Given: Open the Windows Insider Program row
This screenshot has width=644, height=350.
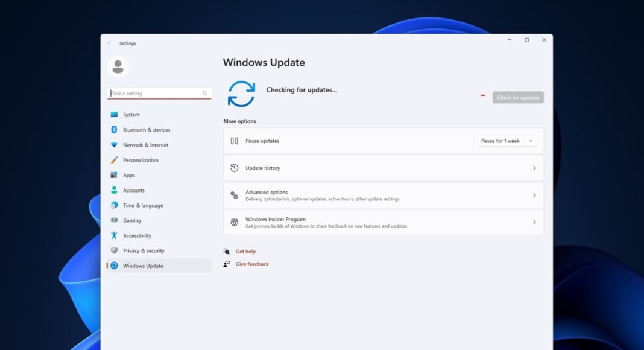Looking at the screenshot, I should click(384, 222).
